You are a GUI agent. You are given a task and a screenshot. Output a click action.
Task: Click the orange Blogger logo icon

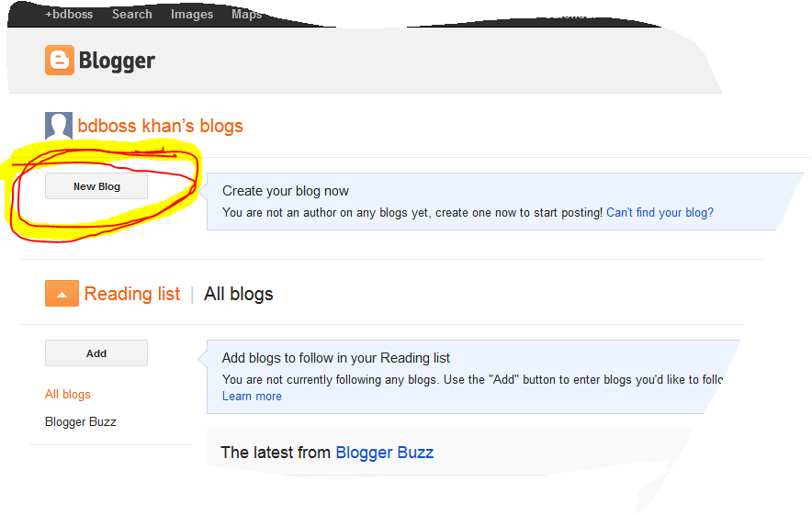[x=59, y=61]
